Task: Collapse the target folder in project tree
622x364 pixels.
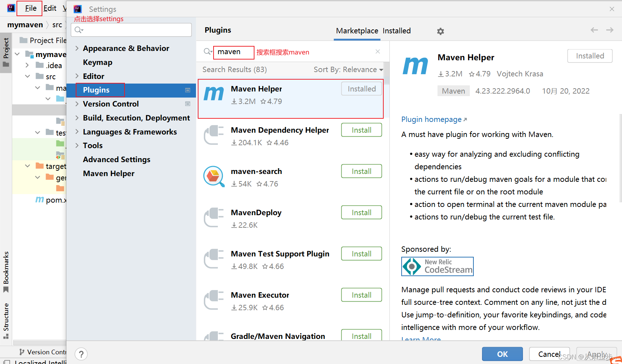Action: [27, 166]
